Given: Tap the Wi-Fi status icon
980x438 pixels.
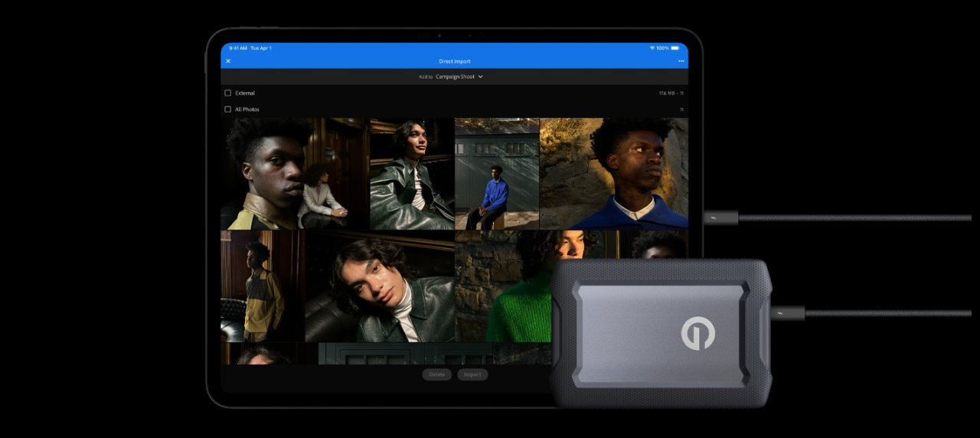Looking at the screenshot, I should [x=652, y=48].
